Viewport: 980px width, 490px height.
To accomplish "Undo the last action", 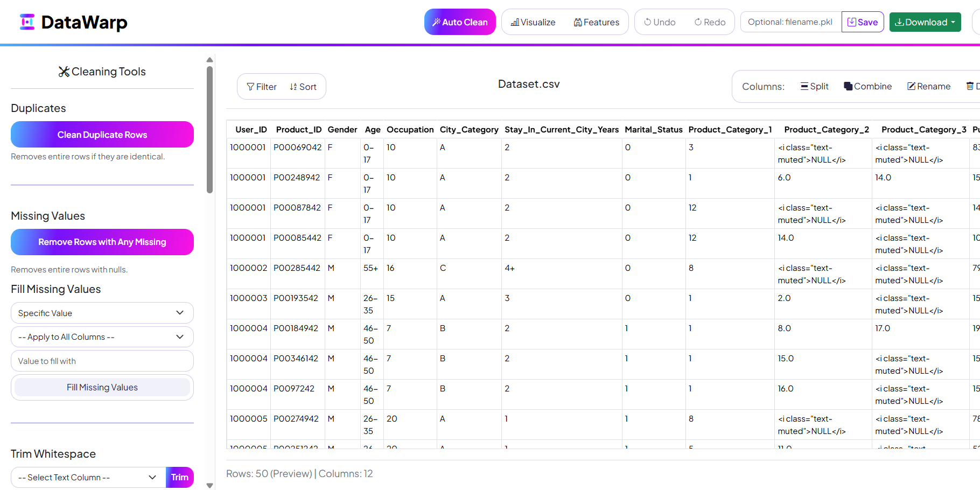I will pyautogui.click(x=660, y=22).
